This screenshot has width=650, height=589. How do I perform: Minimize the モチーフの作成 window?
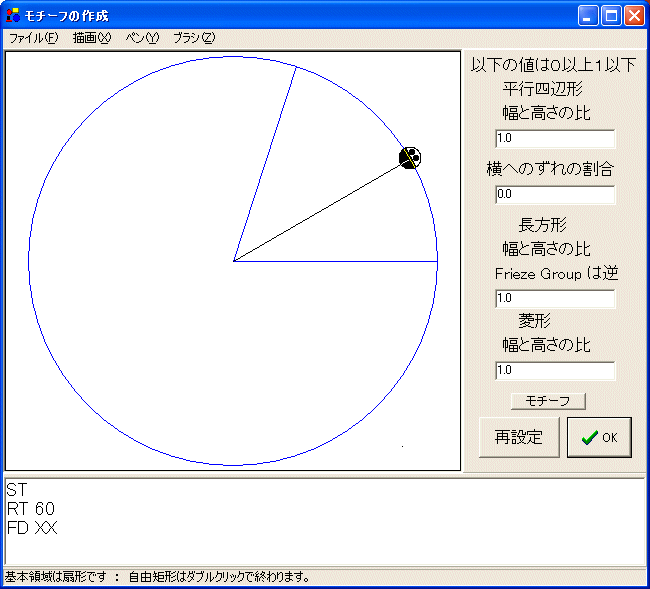click(587, 16)
